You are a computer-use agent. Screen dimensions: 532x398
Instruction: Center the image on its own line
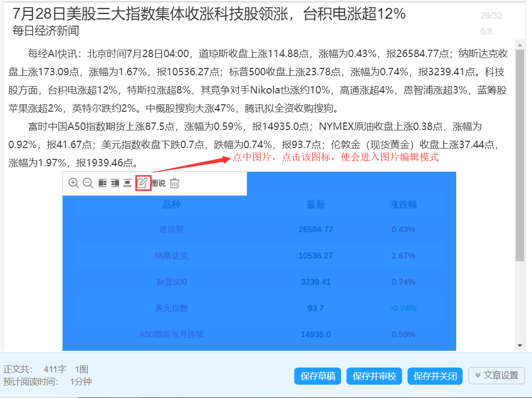(x=127, y=183)
